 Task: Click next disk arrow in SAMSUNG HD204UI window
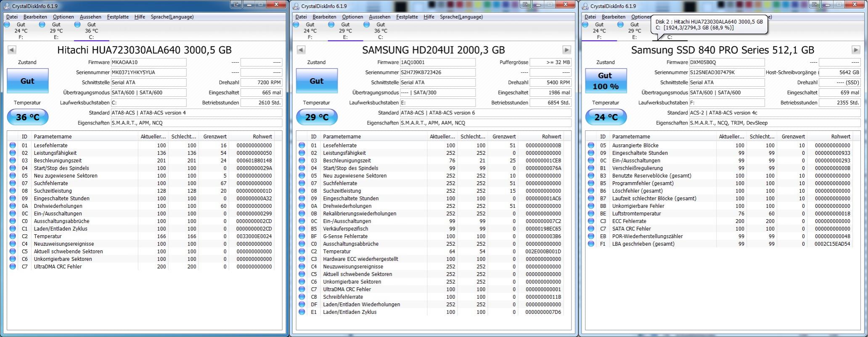point(566,50)
